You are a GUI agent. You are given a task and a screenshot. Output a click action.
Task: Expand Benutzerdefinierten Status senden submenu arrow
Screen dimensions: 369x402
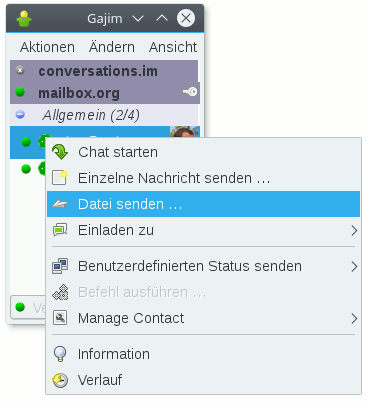(x=354, y=266)
